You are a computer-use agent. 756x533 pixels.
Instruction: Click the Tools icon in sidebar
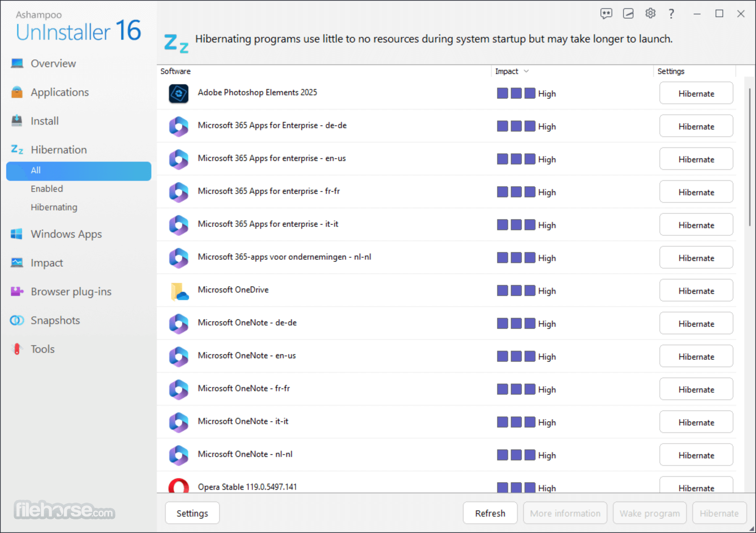coord(17,349)
